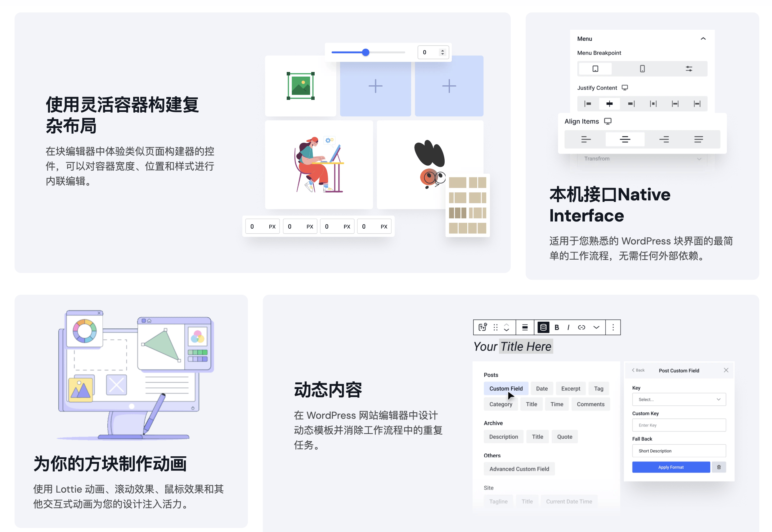Click the link icon in title toolbar
Image resolution: width=772 pixels, height=532 pixels.
click(x=580, y=327)
